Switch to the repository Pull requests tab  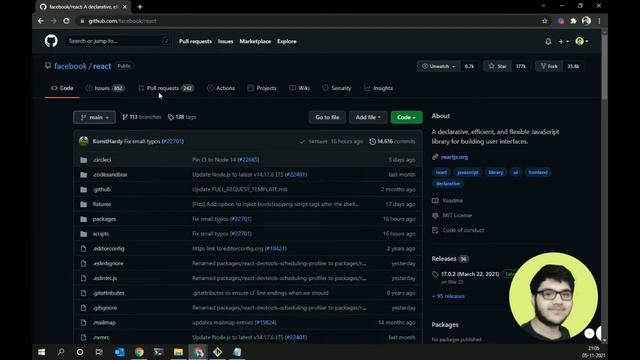pyautogui.click(x=166, y=88)
